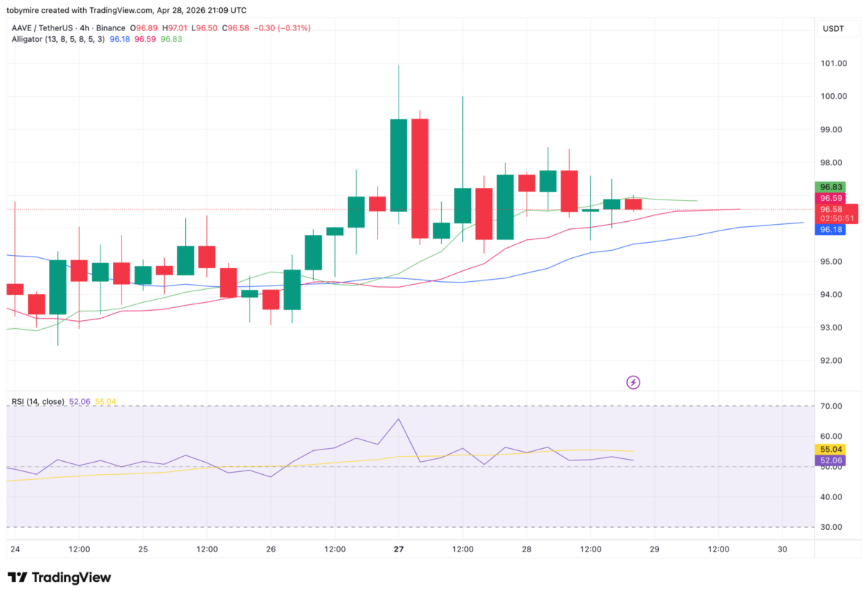Click the bold 27 date on time axis

(399, 549)
